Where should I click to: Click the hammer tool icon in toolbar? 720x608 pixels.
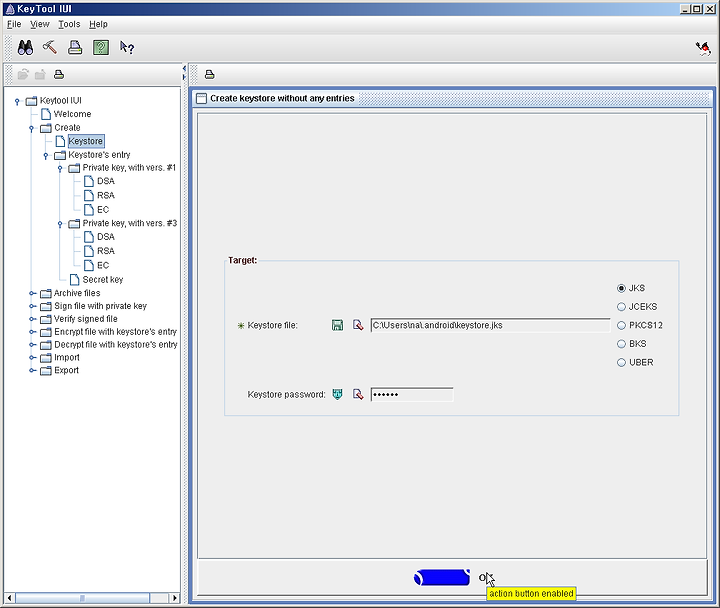(x=50, y=47)
